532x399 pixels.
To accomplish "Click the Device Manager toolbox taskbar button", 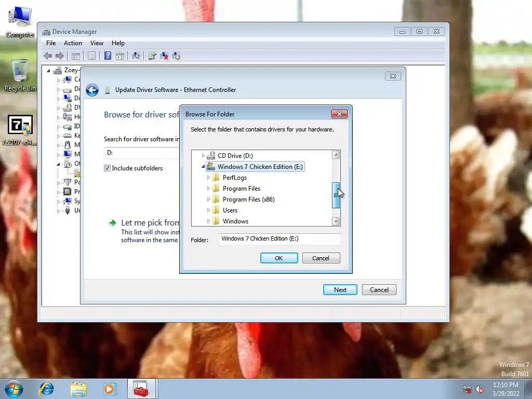I will pos(141,389).
